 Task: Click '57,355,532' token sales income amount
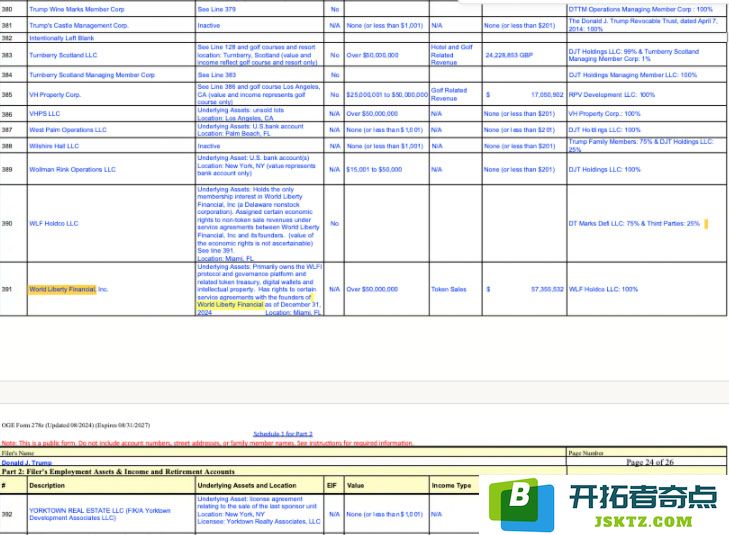(547, 289)
